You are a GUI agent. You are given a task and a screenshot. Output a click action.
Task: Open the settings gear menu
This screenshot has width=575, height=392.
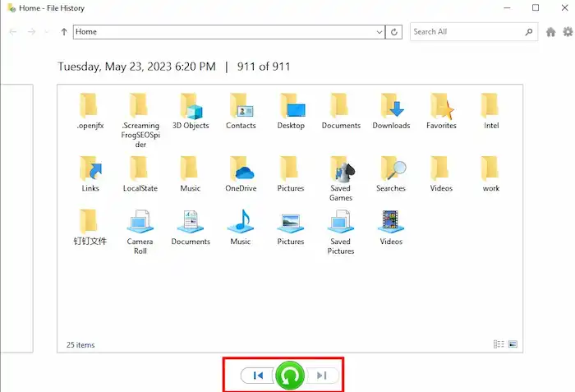(x=567, y=32)
